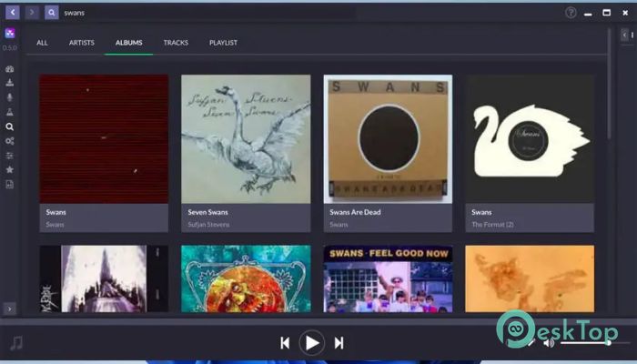The height and width of the screenshot is (364, 637).
Task: Open Plugins via the flask sidebar icon
Action: click(x=10, y=112)
